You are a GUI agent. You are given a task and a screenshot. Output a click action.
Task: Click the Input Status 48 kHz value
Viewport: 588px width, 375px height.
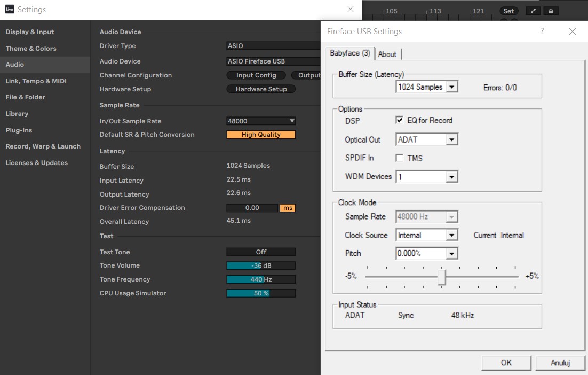tap(463, 315)
